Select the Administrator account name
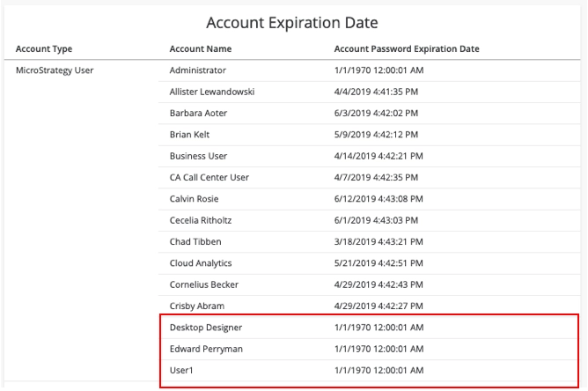This screenshot has height=391, width=588. click(198, 70)
